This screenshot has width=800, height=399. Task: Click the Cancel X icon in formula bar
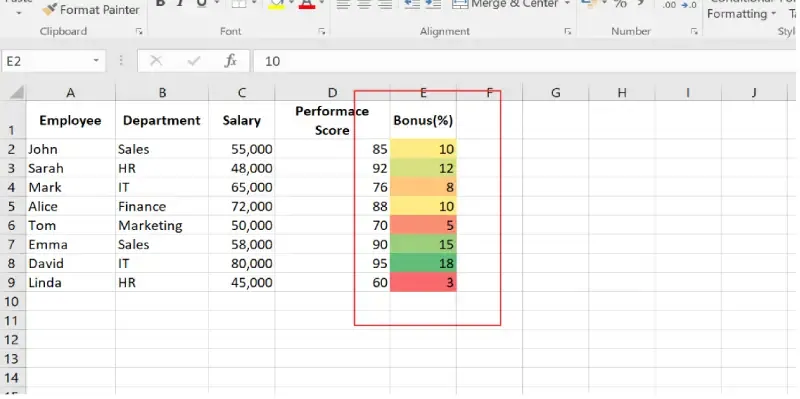click(x=156, y=61)
